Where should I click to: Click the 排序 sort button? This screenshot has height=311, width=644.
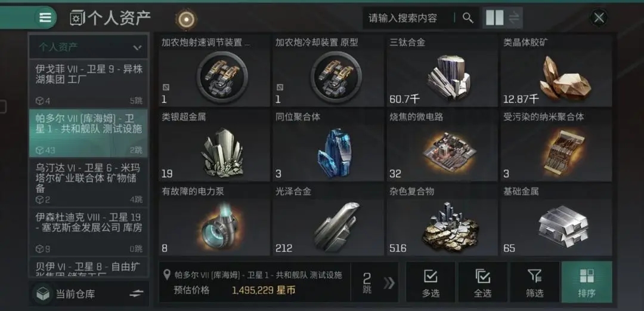(587, 282)
